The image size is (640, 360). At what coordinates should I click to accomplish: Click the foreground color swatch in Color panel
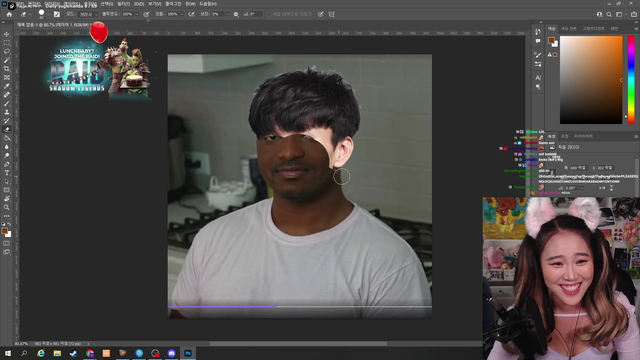[551, 40]
